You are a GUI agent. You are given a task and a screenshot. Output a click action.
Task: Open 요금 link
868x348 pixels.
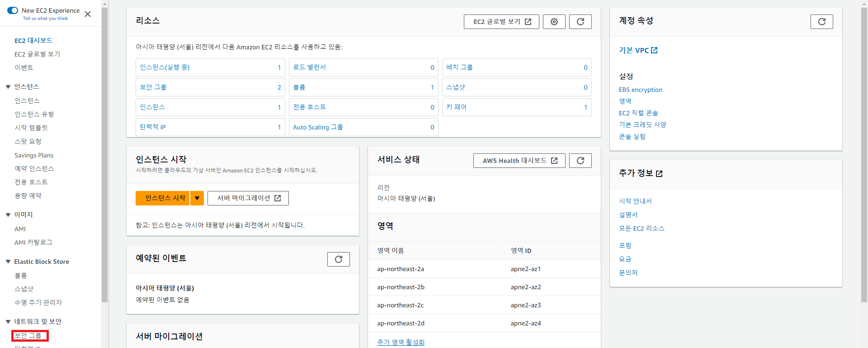(x=625, y=259)
